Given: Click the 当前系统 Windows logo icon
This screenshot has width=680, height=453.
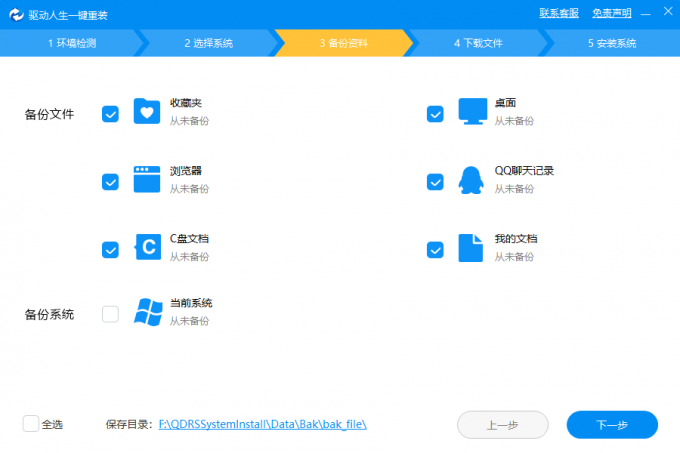Looking at the screenshot, I should pos(148,312).
